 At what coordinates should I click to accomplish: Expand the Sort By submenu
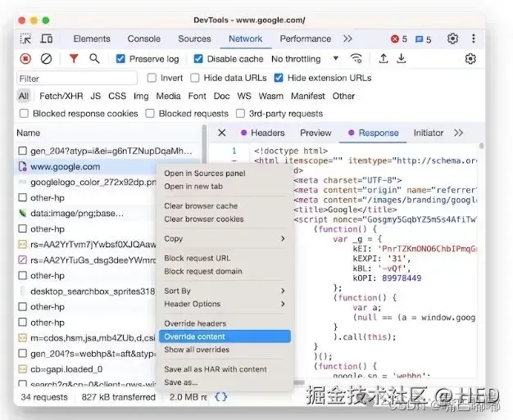tap(225, 291)
